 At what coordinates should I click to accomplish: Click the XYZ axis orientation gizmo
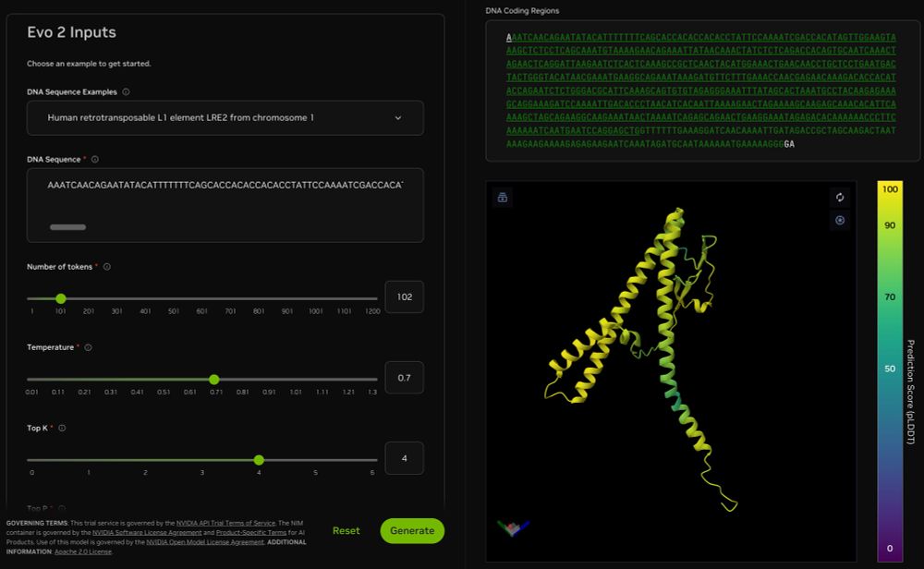click(513, 527)
